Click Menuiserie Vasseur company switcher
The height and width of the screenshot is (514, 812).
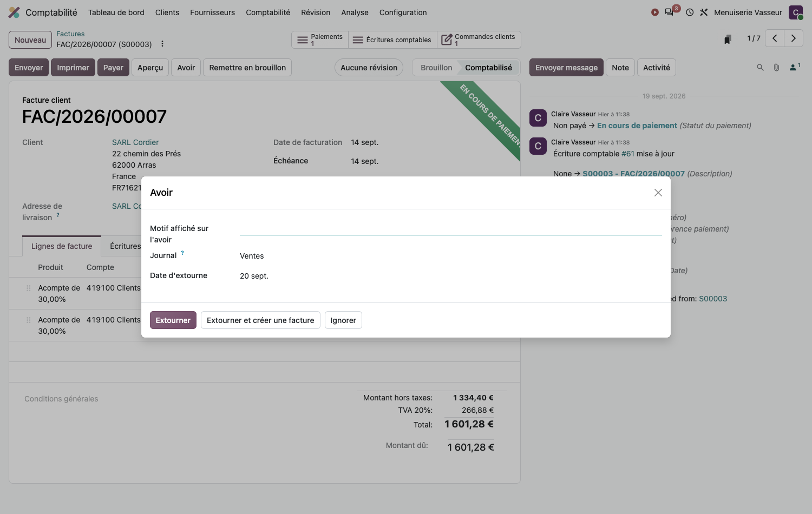pos(748,12)
